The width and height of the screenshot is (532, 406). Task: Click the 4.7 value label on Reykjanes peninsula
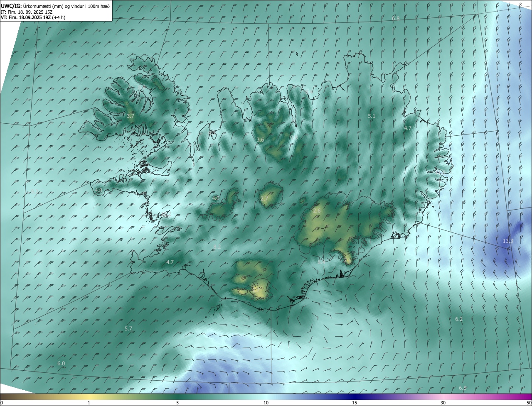(170, 262)
